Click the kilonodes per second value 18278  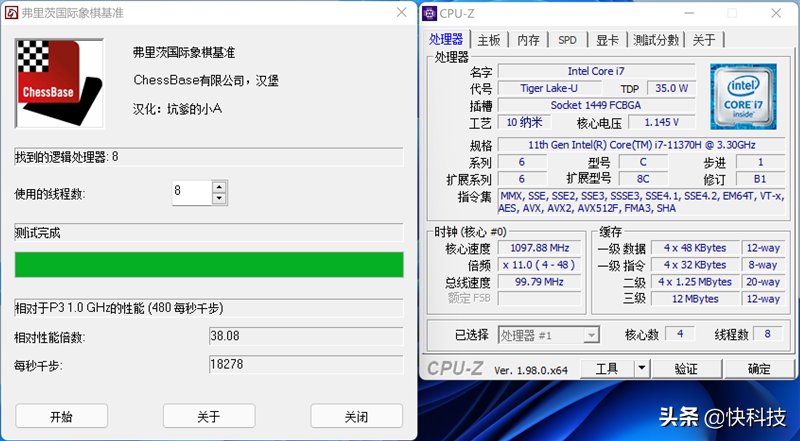(x=306, y=364)
